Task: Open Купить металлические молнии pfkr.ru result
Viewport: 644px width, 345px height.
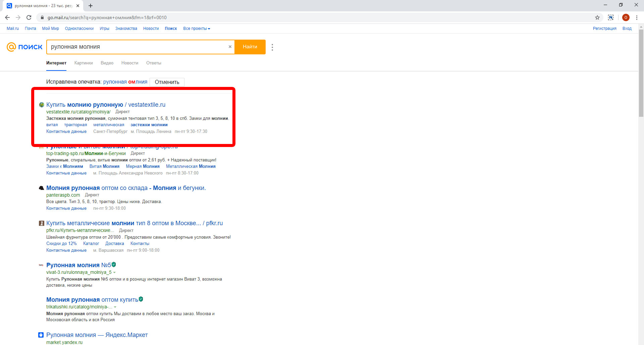Action: point(135,223)
